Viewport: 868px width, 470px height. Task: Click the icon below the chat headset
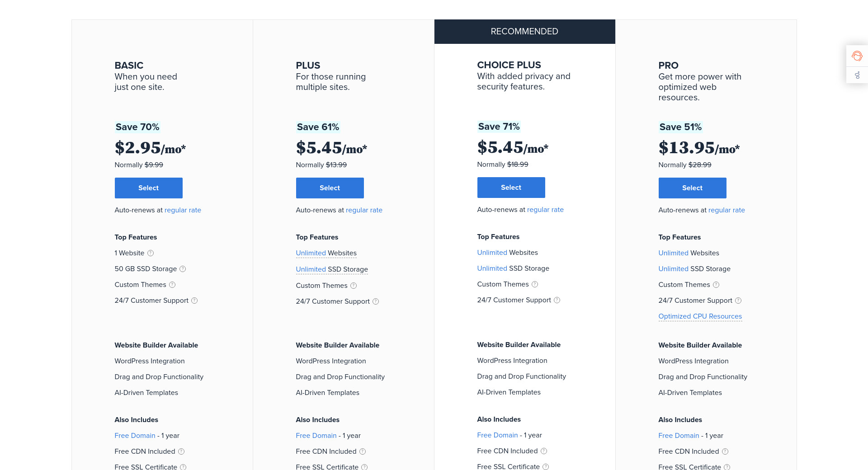tap(857, 75)
